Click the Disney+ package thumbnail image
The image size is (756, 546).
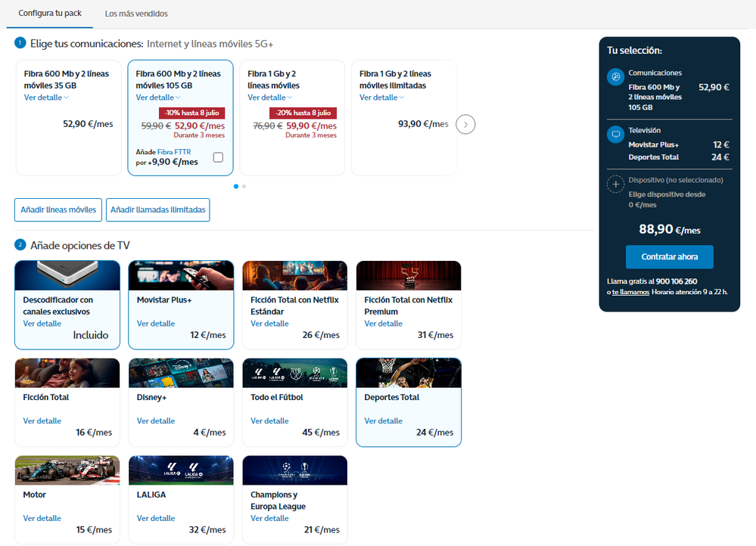point(181,373)
